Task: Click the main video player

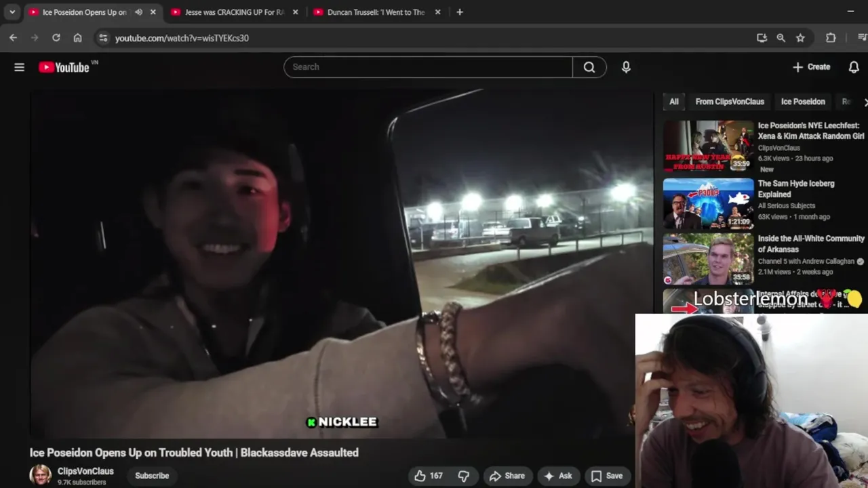Action: click(342, 264)
